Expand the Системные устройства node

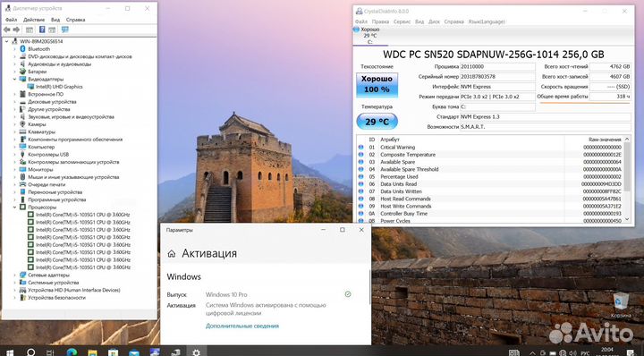tap(15, 283)
